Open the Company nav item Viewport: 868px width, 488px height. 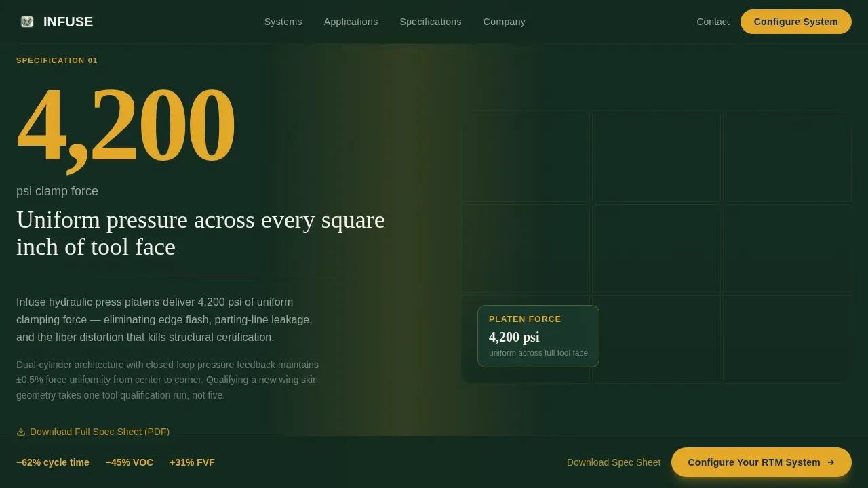pos(505,22)
